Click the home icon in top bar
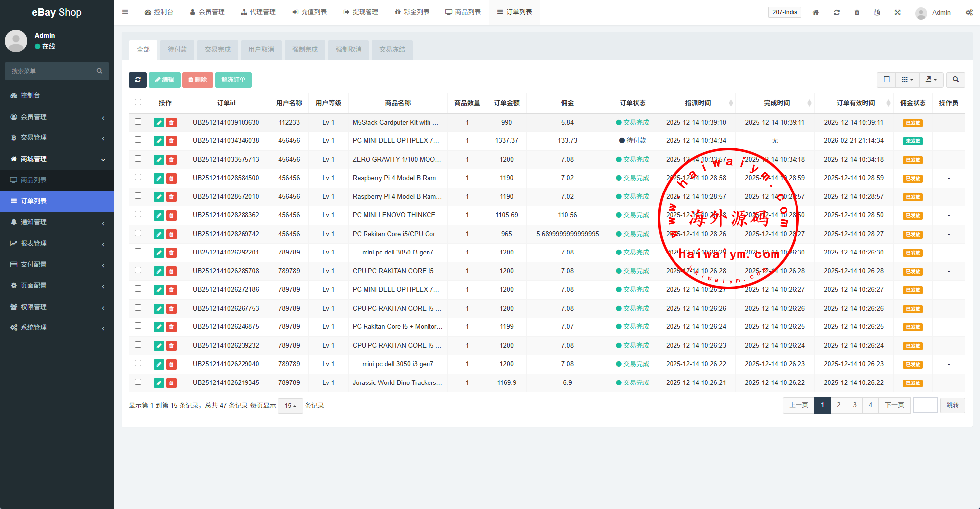 816,12
